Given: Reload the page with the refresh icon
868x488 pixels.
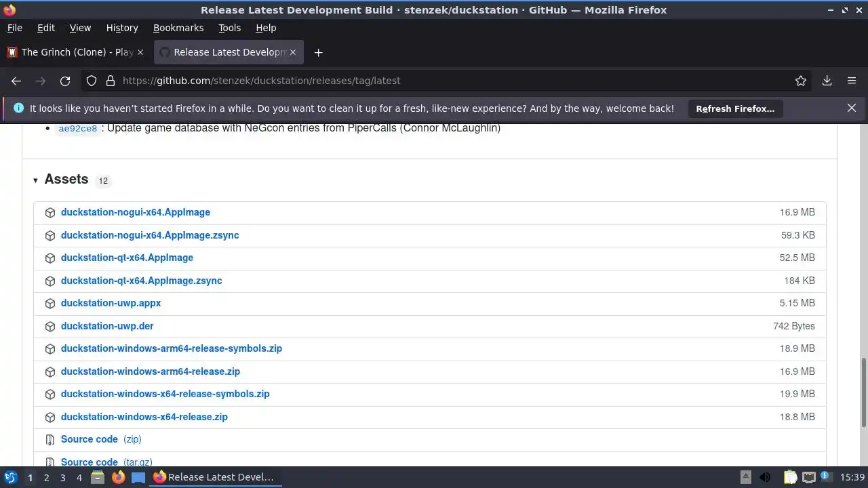Looking at the screenshot, I should pyautogui.click(x=65, y=81).
